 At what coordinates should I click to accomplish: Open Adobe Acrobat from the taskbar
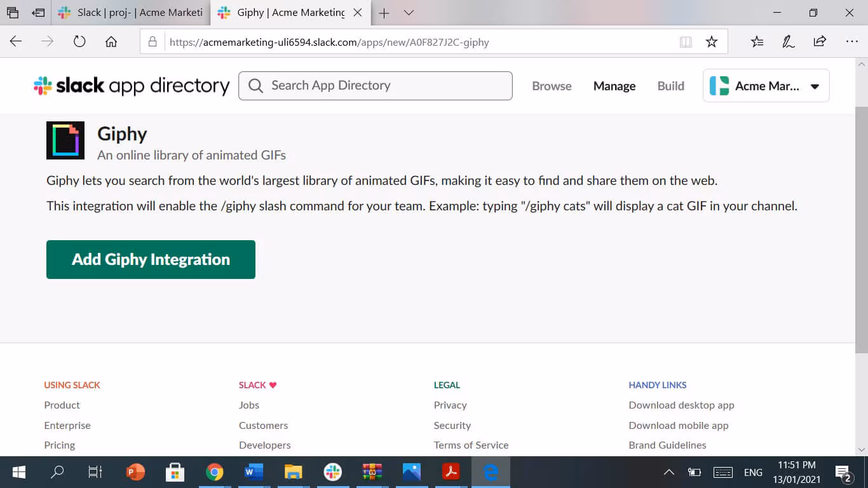[x=451, y=472]
